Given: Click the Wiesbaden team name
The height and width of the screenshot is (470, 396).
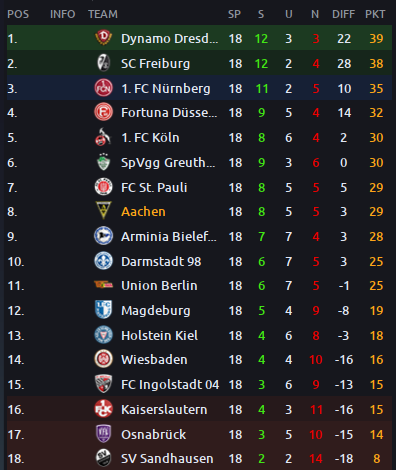Looking at the screenshot, I should (154, 360).
